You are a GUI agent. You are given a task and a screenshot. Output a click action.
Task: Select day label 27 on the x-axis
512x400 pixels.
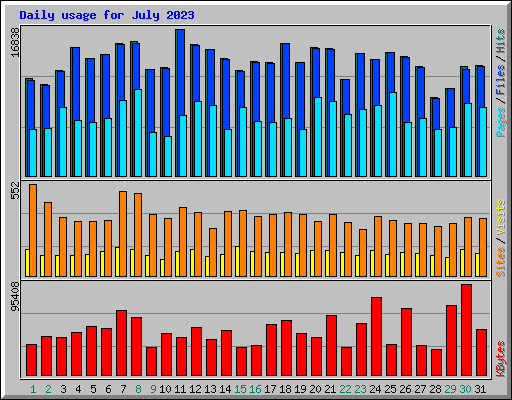click(420, 389)
